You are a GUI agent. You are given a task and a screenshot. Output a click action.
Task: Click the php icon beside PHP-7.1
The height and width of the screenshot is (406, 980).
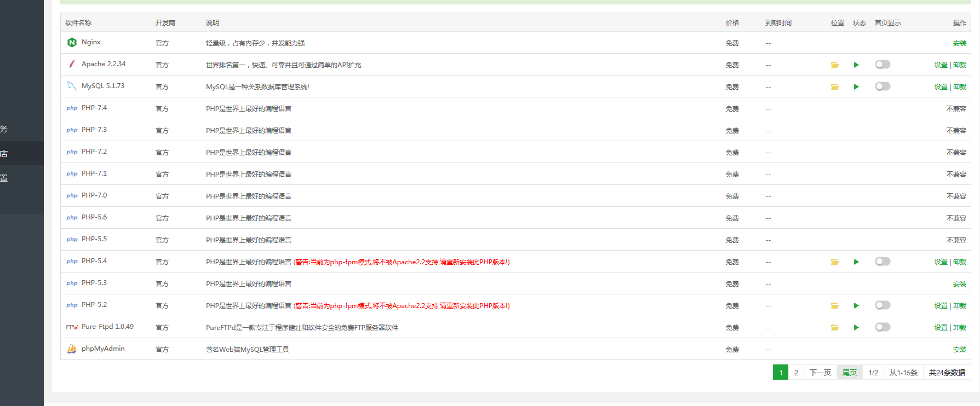tap(72, 174)
